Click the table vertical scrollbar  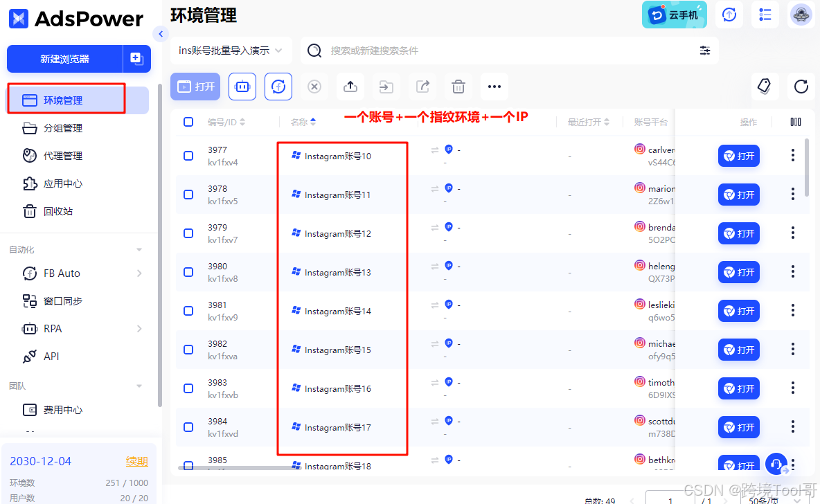806,168
